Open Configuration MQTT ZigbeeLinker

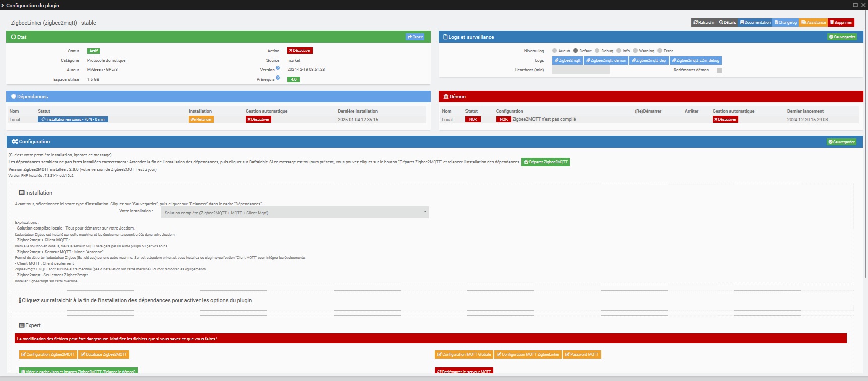tap(528, 354)
